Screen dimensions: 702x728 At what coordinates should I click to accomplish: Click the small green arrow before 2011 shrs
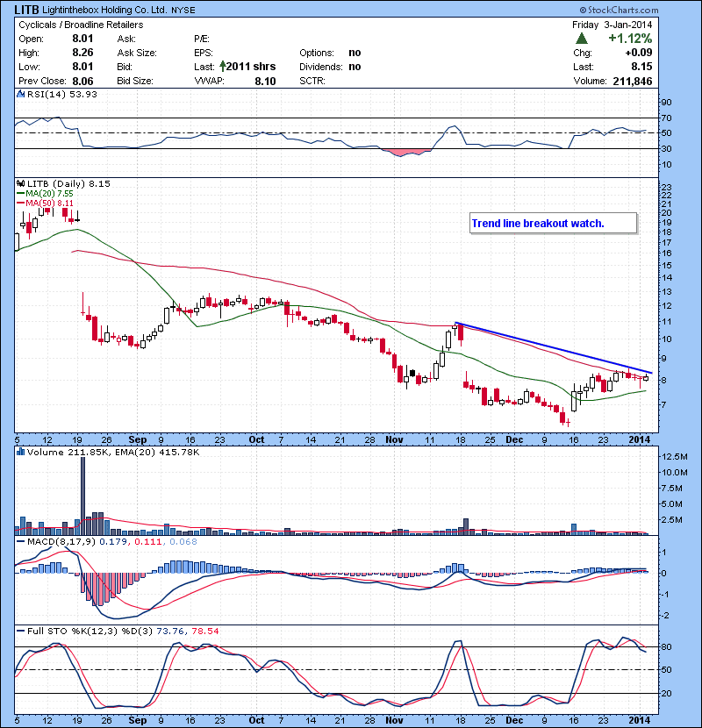click(x=223, y=67)
